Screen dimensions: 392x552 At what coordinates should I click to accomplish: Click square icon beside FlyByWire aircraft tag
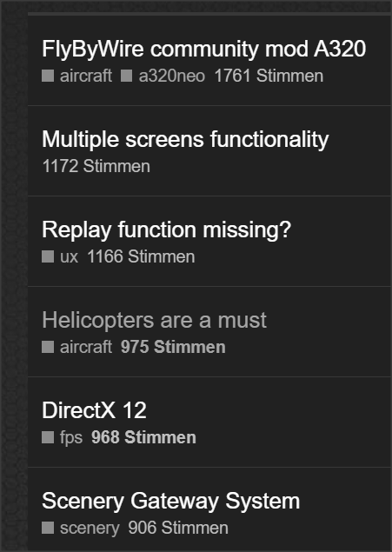[x=48, y=76]
